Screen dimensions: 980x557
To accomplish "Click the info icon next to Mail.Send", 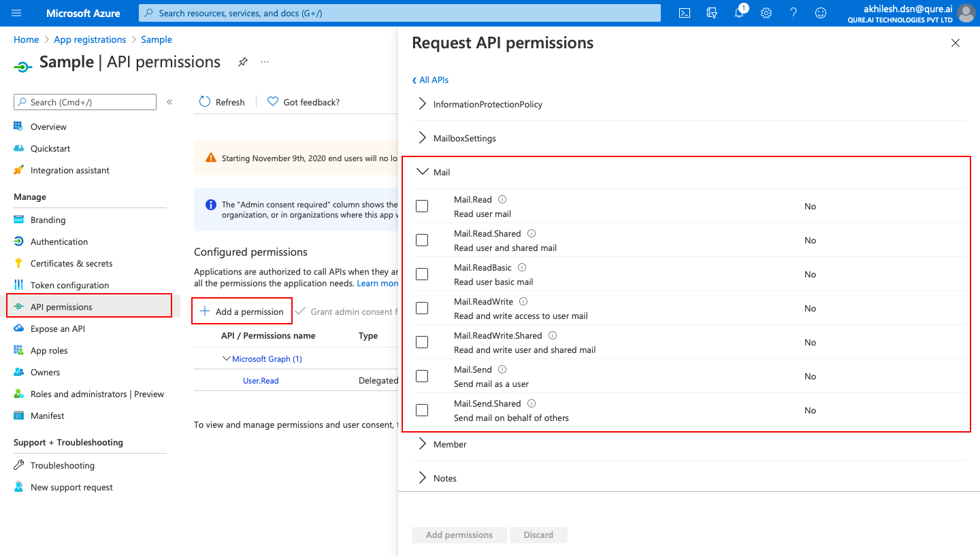I will [x=502, y=369].
